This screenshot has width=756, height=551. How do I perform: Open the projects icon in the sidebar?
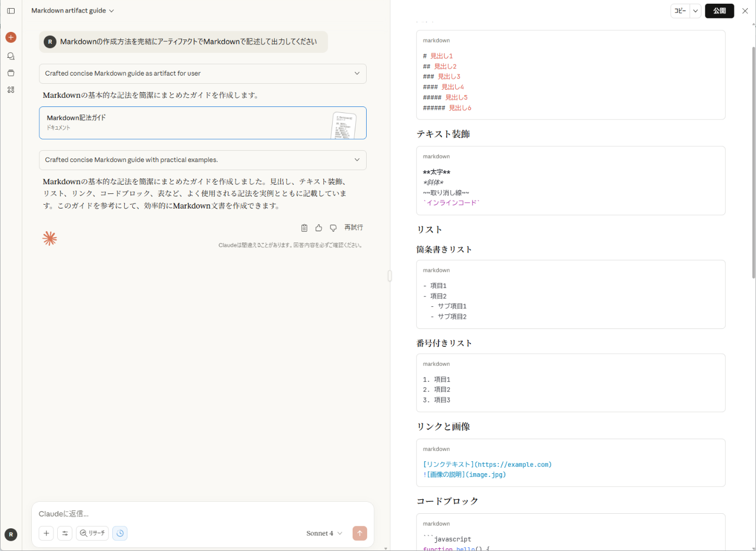point(11,73)
